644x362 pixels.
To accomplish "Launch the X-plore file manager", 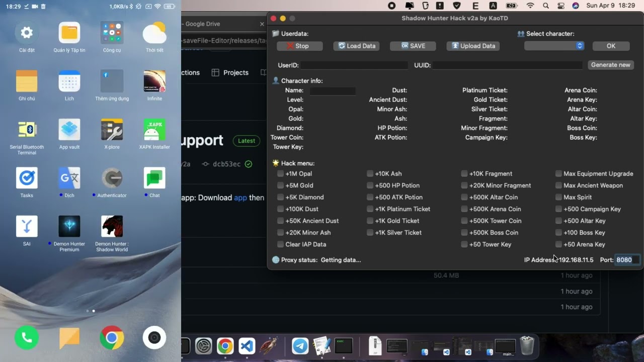I will pyautogui.click(x=112, y=129).
